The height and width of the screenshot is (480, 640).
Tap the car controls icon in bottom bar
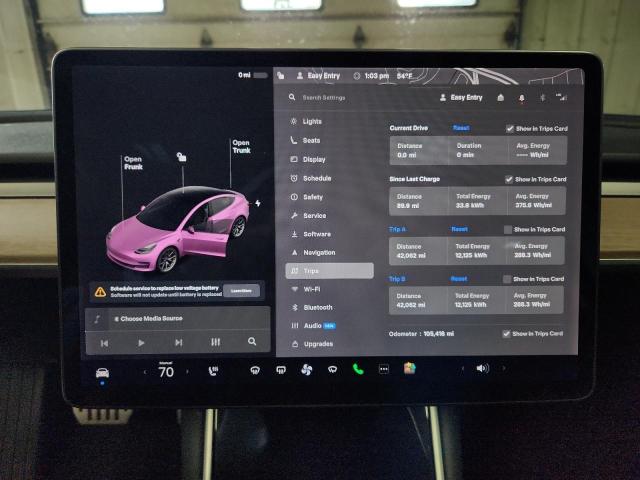[102, 371]
